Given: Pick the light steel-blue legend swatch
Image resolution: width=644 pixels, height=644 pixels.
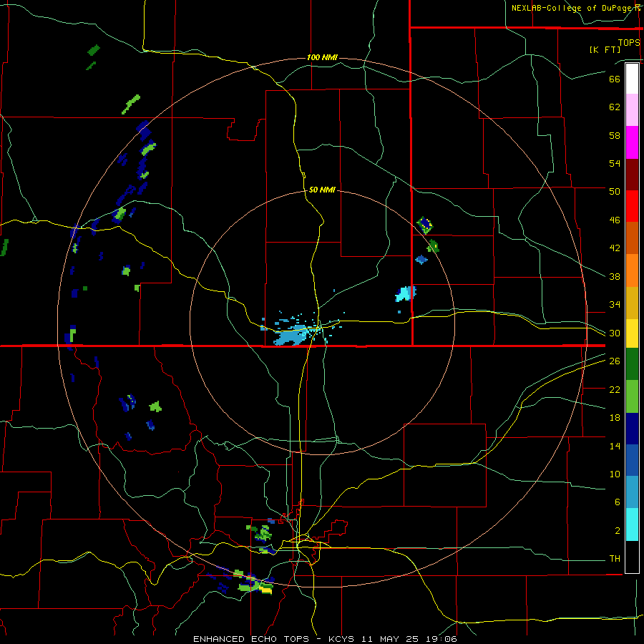Looking at the screenshot, I should click(632, 492).
